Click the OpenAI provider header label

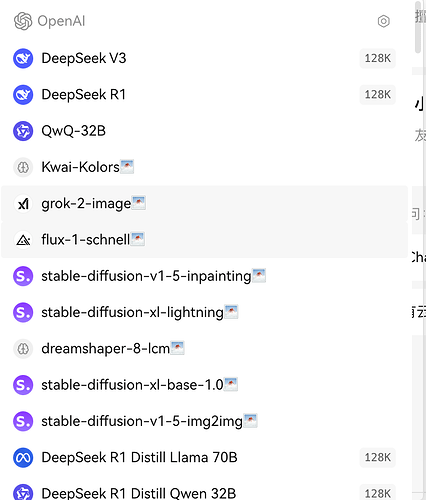61,21
